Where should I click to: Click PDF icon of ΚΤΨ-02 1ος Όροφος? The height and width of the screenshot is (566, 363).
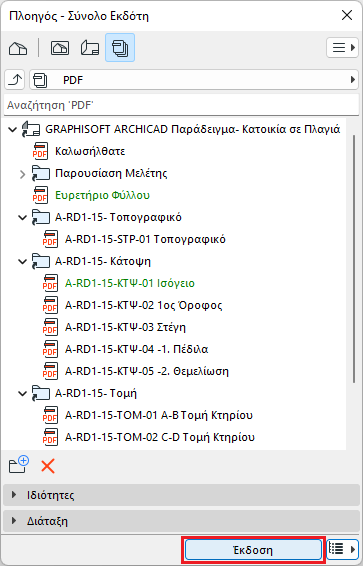click(x=50, y=305)
